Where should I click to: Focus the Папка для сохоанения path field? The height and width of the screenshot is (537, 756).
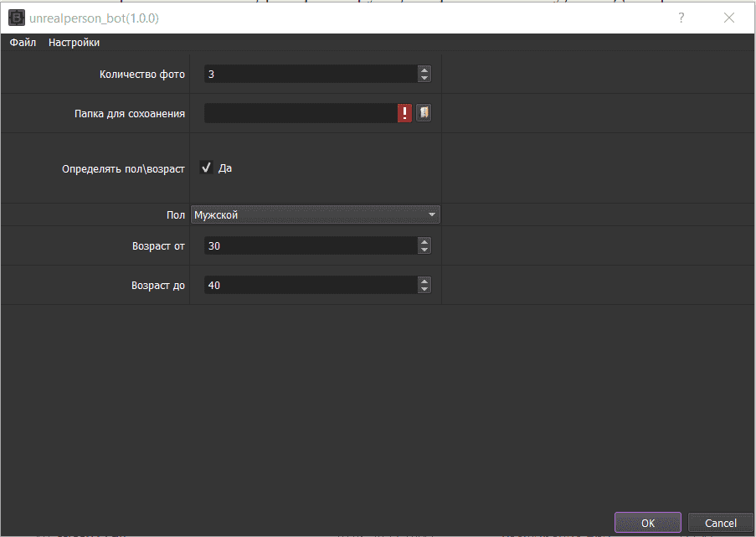301,113
